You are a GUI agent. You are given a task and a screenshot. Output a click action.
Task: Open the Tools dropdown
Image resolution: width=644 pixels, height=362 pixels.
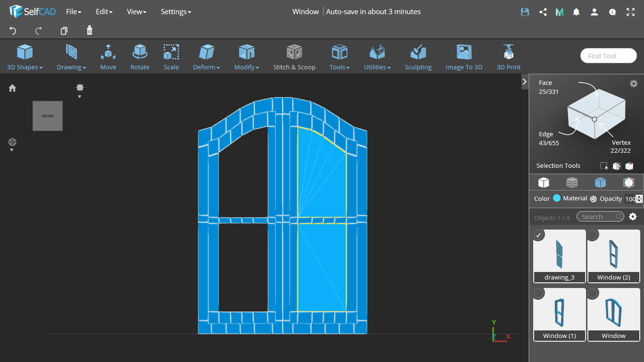[x=339, y=57]
